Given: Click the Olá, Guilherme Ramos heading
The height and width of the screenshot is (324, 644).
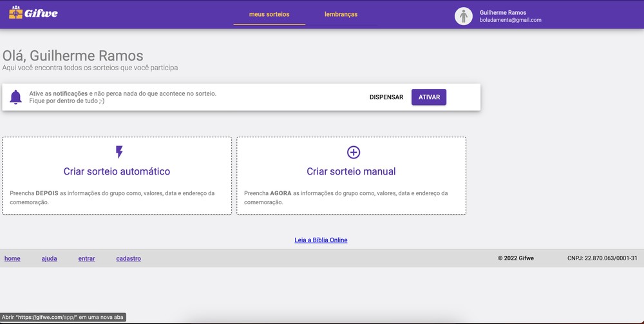Looking at the screenshot, I should tap(73, 55).
